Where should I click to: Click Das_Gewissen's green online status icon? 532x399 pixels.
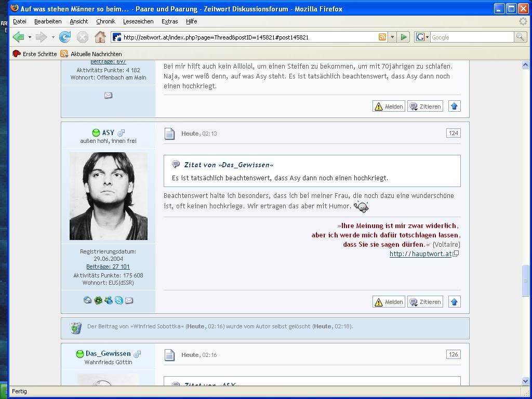(79, 354)
